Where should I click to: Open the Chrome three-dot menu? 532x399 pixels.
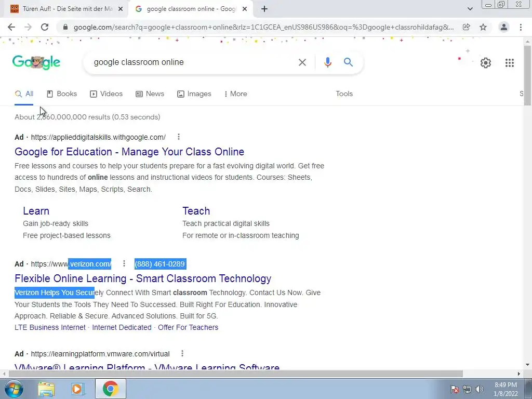521,27
